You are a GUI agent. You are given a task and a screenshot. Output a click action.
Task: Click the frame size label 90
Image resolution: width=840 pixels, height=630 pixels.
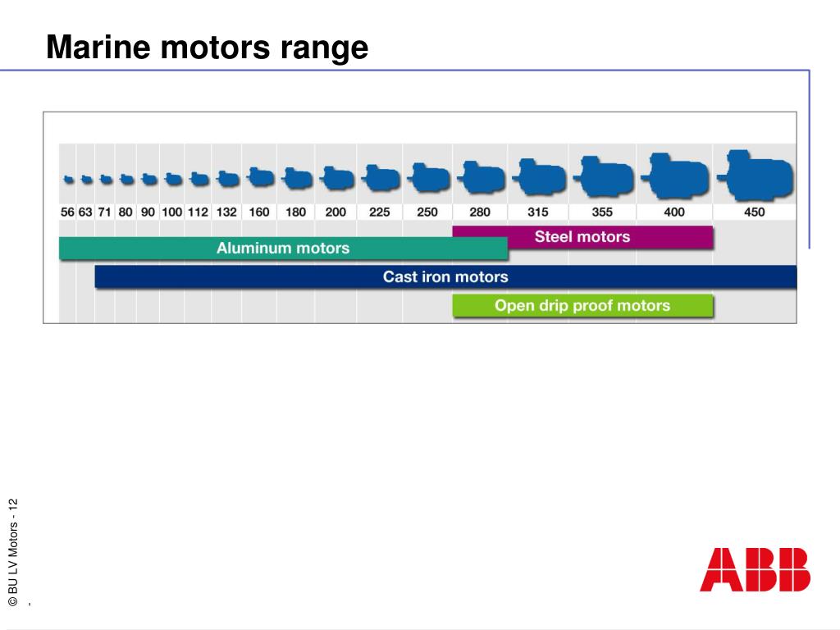(148, 212)
